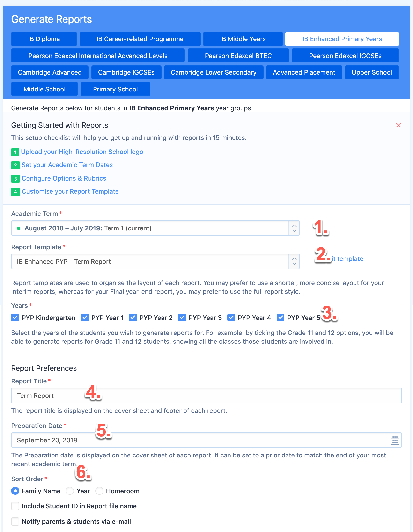Click the Academic Term dropdown arrows
This screenshot has width=413, height=532.
pyautogui.click(x=294, y=228)
